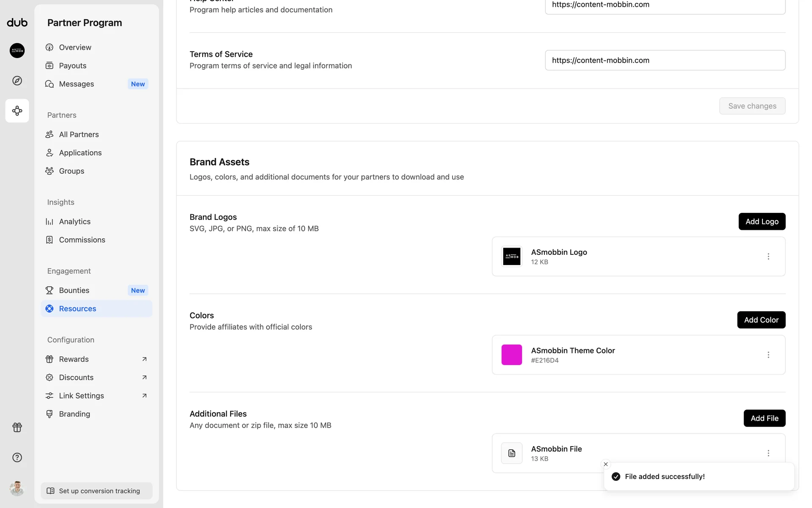Open options menu for ASmobbin File
The height and width of the screenshot is (508, 812).
point(768,453)
